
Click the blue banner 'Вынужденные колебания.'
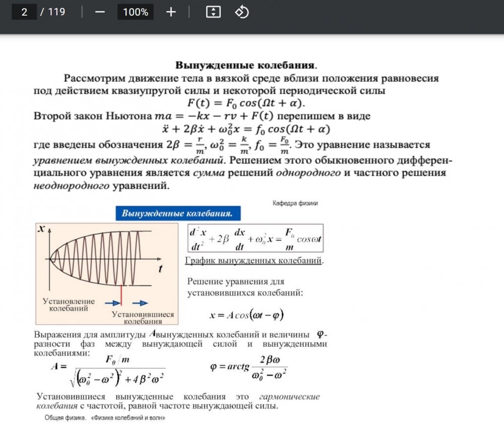click(178, 213)
